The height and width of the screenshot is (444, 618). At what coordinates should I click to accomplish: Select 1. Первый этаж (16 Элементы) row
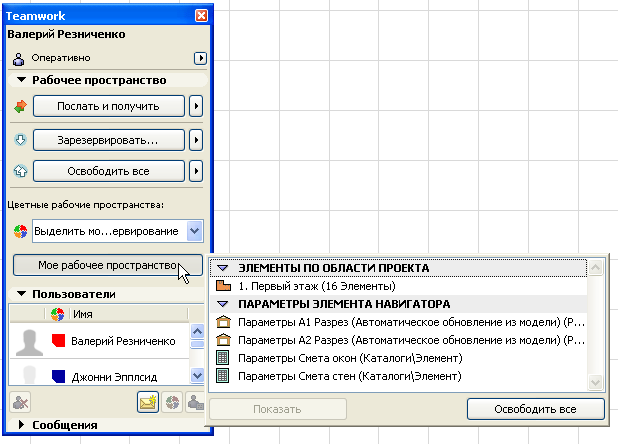click(398, 286)
